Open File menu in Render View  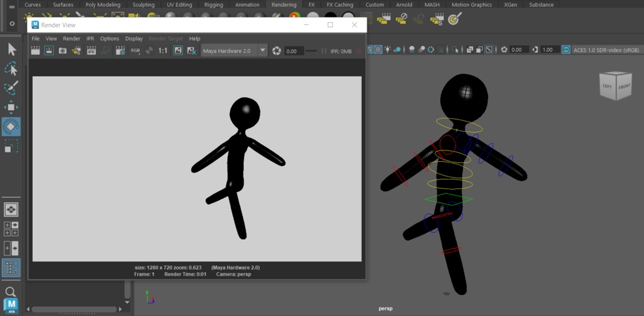pos(36,38)
